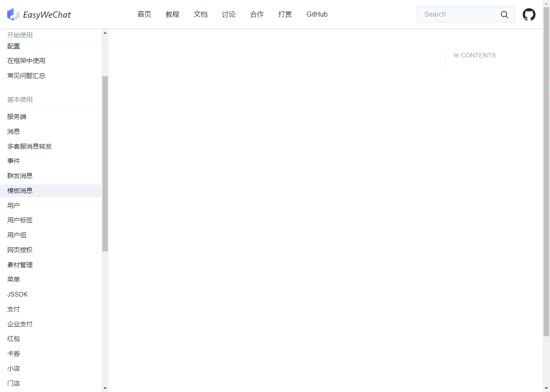Open GitHub via the octocat icon

pos(529,14)
